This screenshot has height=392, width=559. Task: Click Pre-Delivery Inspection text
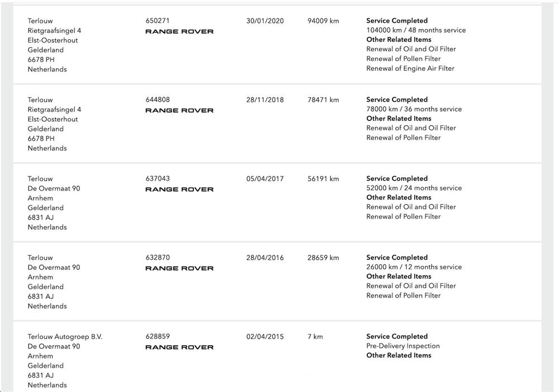(403, 346)
